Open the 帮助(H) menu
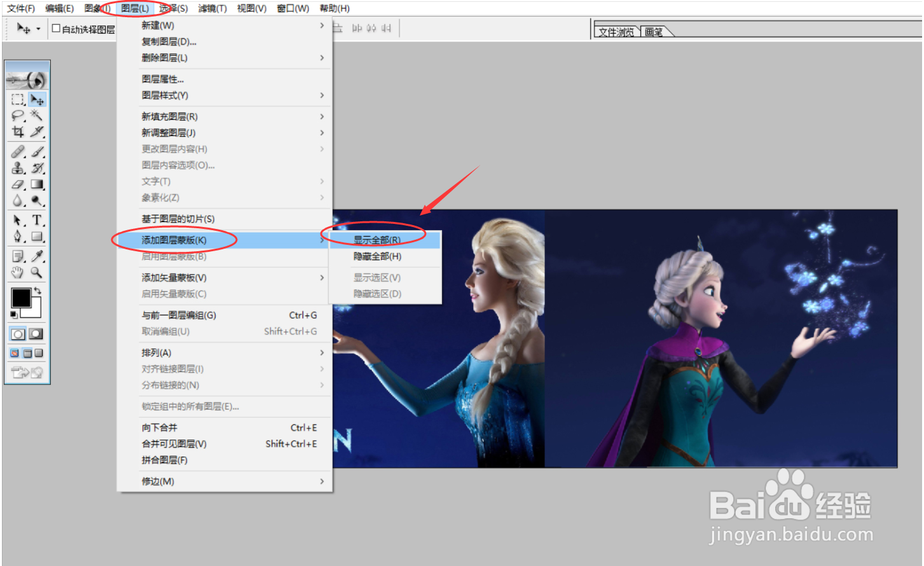This screenshot has height=566, width=924. [x=334, y=8]
